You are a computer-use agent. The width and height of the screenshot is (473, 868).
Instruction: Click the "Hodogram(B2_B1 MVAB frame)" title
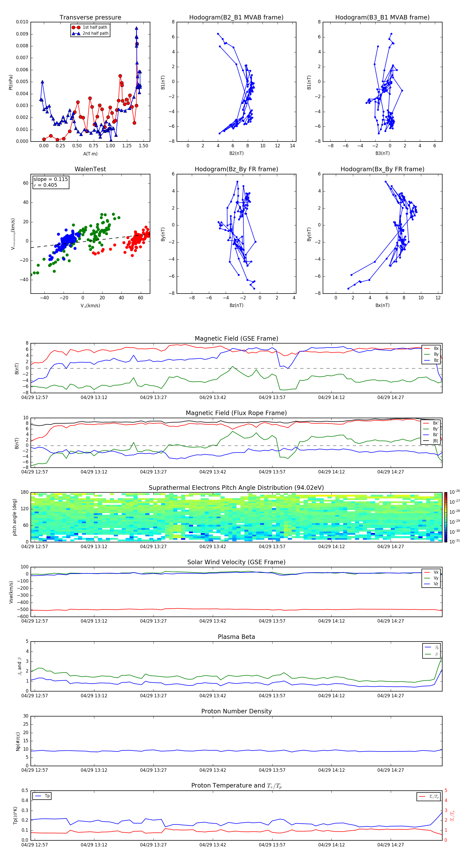[x=236, y=17]
